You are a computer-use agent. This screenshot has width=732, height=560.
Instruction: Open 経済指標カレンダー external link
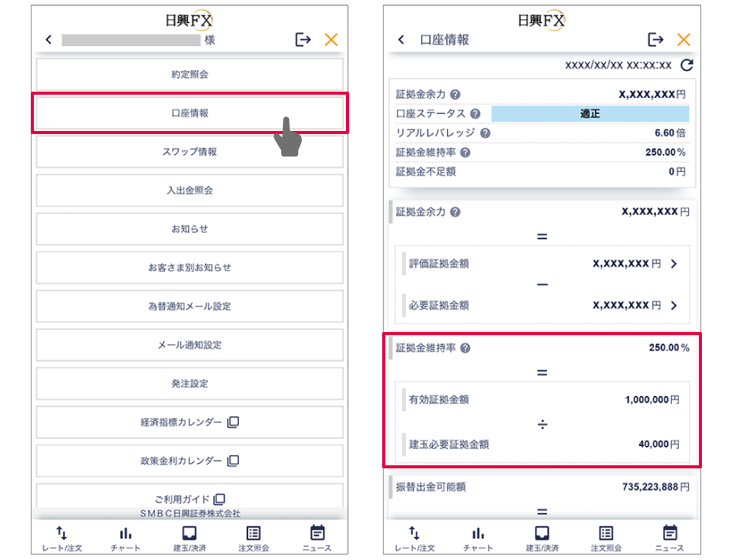pyautogui.click(x=190, y=422)
